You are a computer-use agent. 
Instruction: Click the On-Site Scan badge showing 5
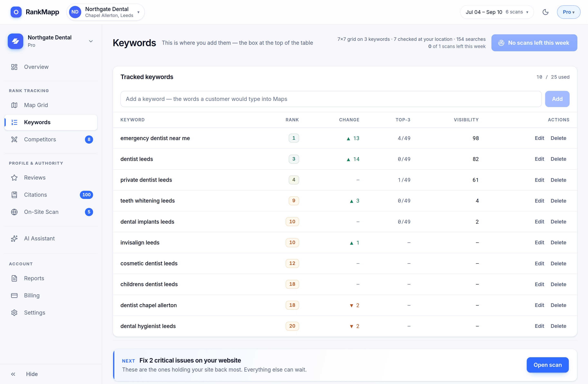pyautogui.click(x=89, y=212)
